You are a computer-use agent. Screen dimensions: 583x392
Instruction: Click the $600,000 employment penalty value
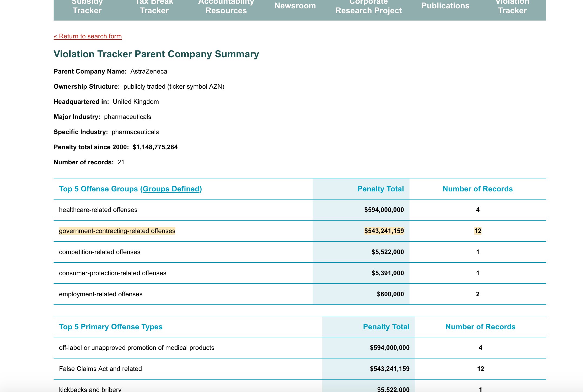coord(390,294)
